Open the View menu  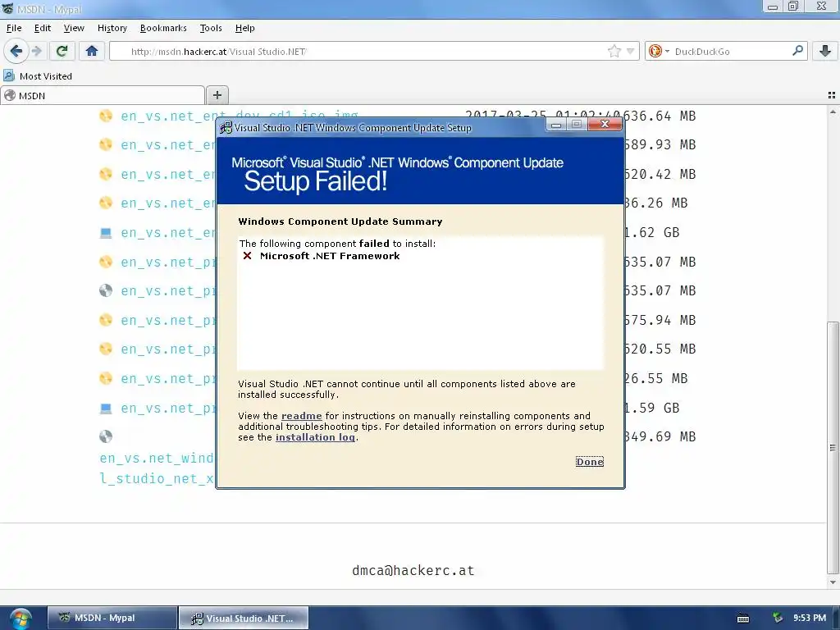(74, 28)
